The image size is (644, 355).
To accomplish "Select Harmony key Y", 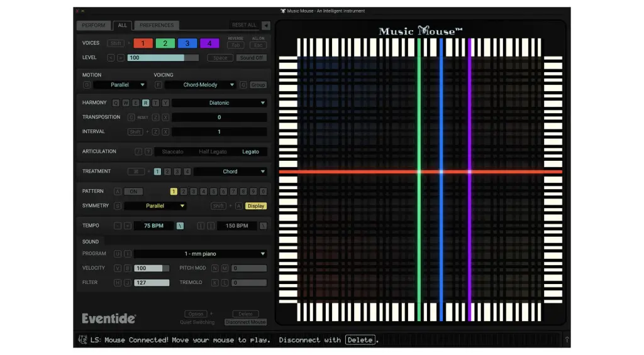I will coord(165,103).
